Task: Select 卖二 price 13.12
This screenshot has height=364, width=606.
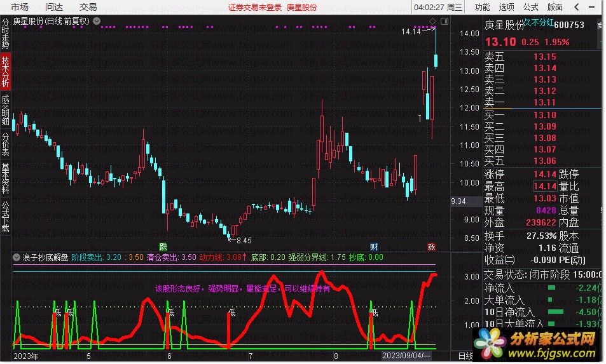Action: (x=544, y=91)
